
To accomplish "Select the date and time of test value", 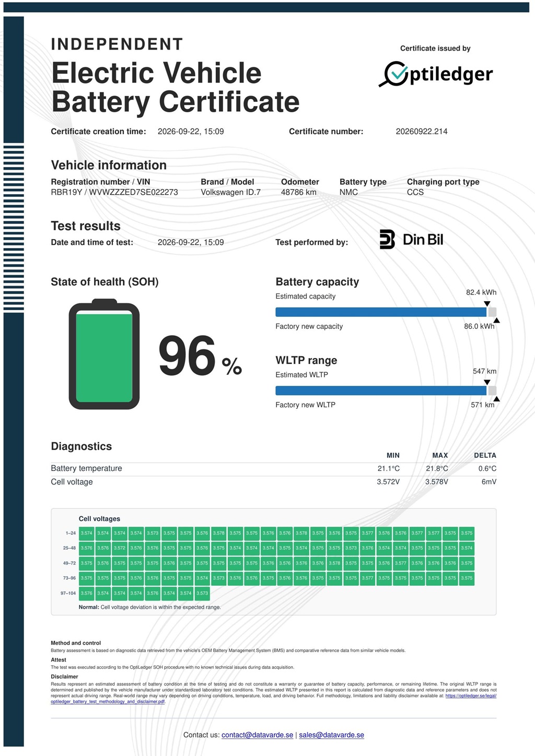I will (x=191, y=242).
